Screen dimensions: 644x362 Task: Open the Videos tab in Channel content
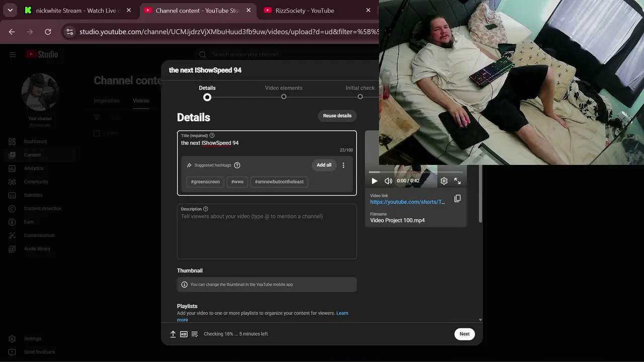(141, 101)
